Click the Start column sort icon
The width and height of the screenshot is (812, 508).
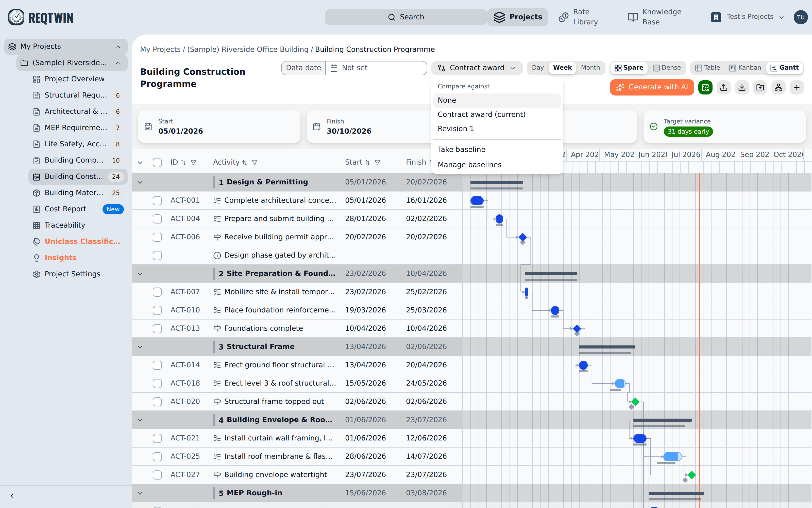(367, 163)
